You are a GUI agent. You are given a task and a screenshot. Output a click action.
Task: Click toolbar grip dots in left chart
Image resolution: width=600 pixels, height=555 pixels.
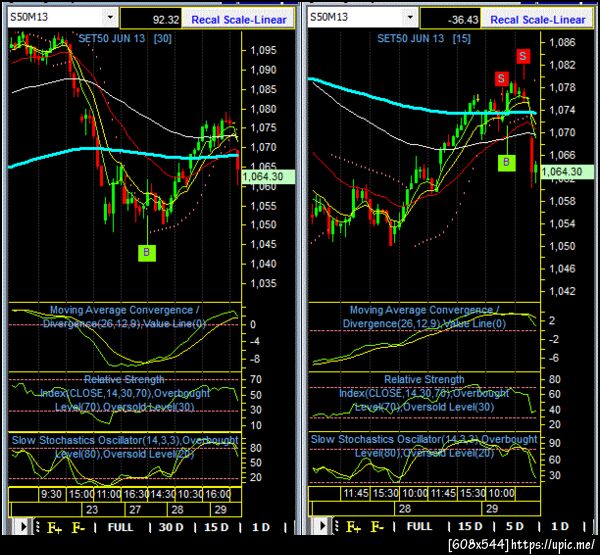click(x=38, y=527)
